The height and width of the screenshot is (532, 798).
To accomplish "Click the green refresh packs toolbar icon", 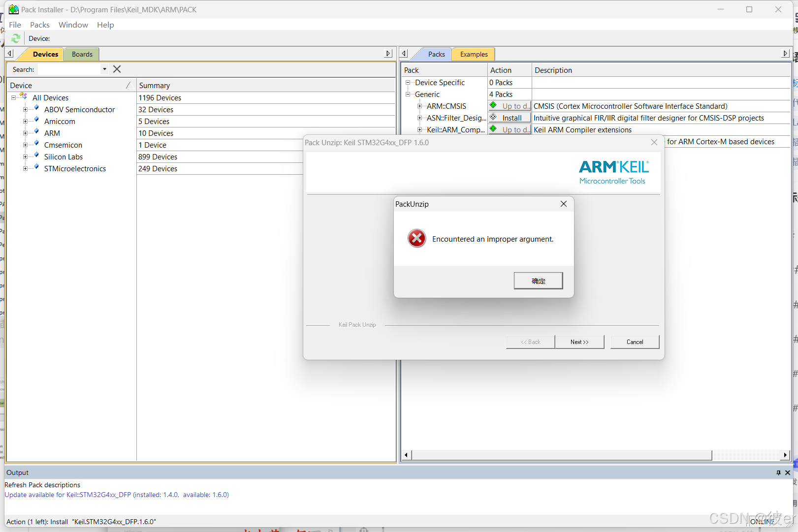I will pos(16,38).
